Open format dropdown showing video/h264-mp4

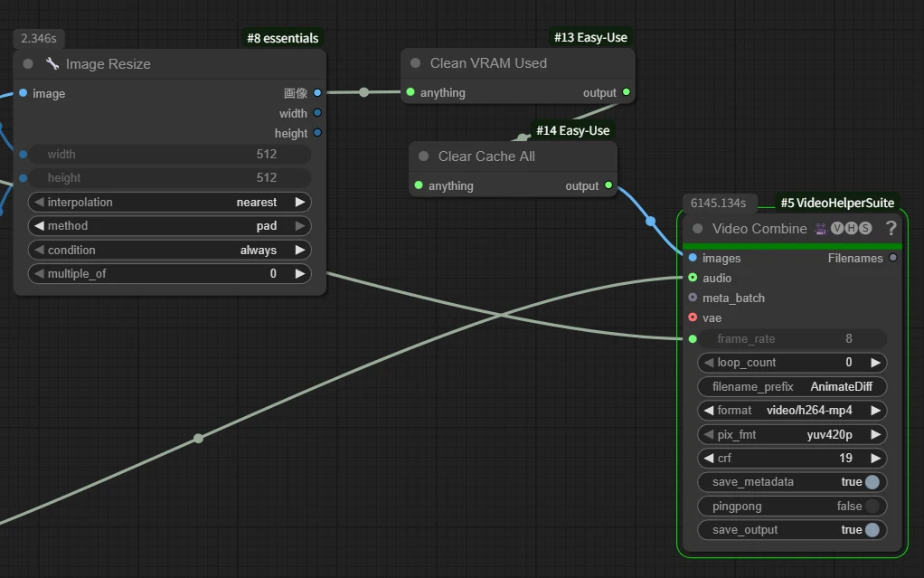click(792, 411)
